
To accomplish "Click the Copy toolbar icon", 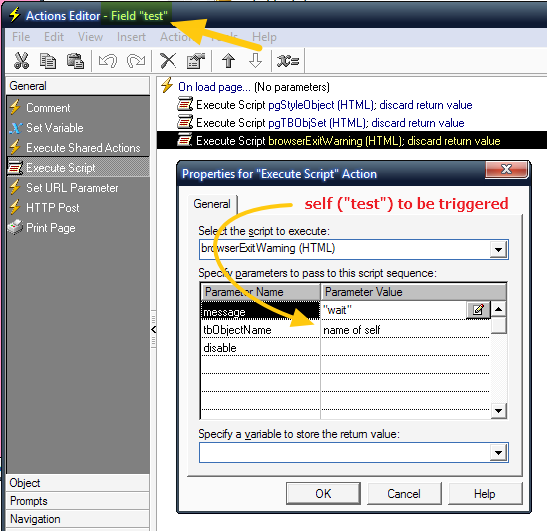I will pos(48,61).
